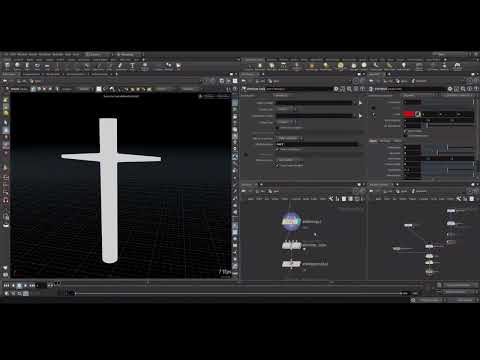Click the play forward button in playbar
This screenshot has width=480, height=360.
tap(25, 285)
